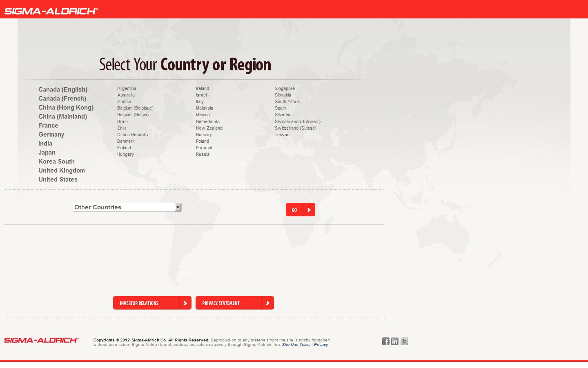588x368 pixels.
Task: Open the Site Use Terms link
Action: [x=296, y=344]
